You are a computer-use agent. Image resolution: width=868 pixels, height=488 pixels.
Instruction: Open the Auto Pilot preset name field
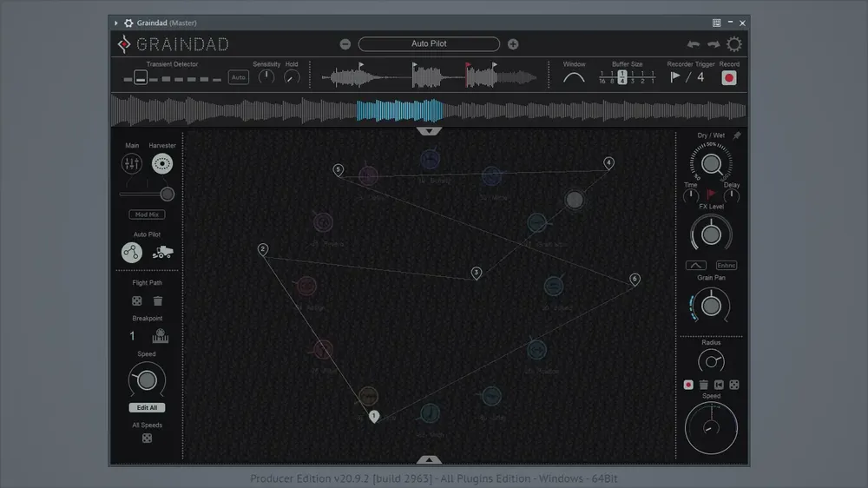(x=429, y=43)
